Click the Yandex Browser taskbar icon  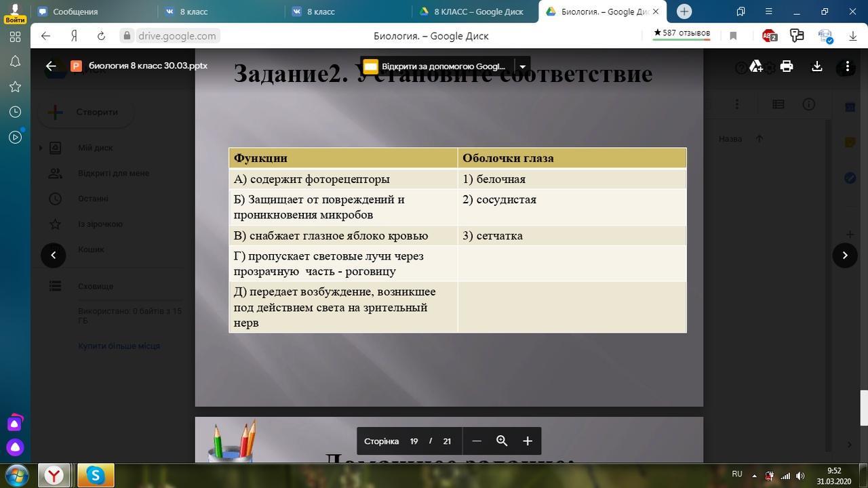54,475
